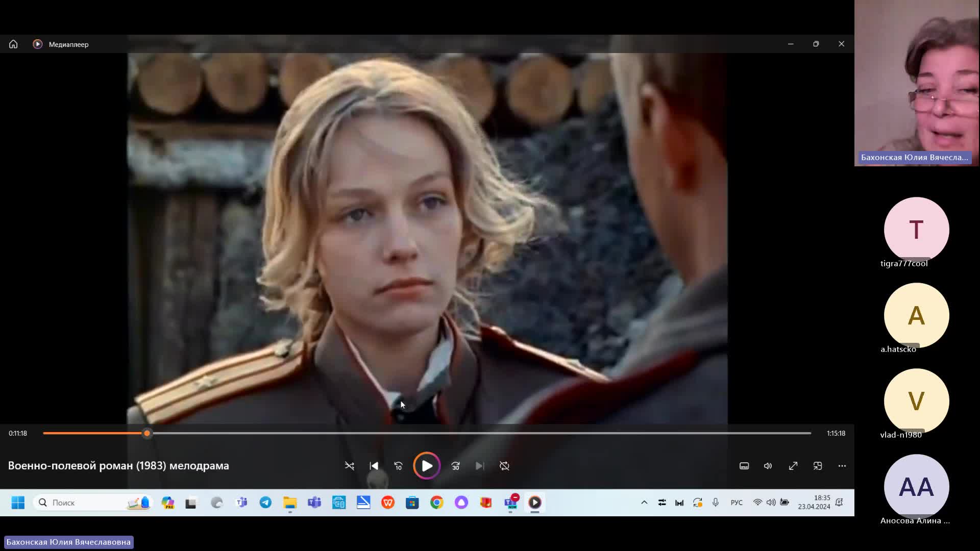Seek to the middle of timeline
Screen dimensions: 980x551
427,433
